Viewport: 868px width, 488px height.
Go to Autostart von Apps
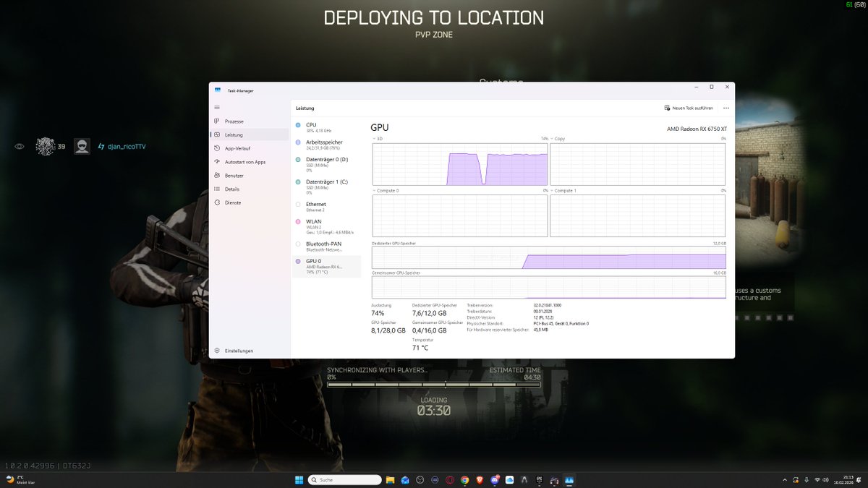click(249, 162)
